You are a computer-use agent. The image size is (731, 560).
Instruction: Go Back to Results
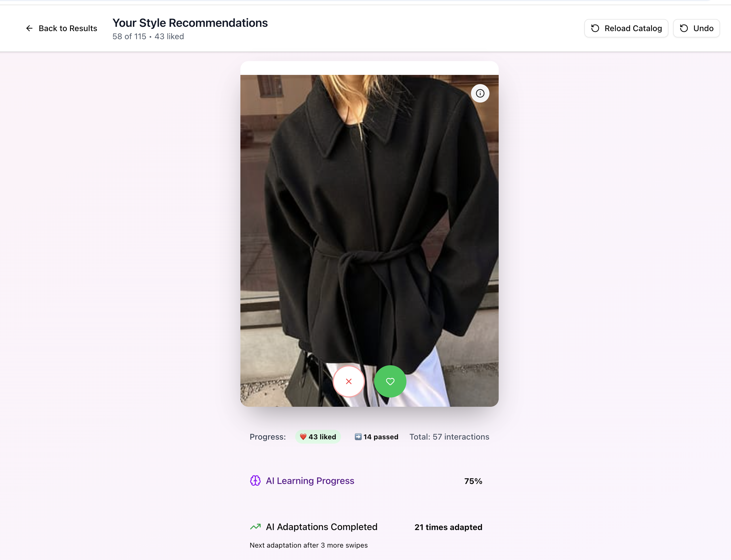61,28
